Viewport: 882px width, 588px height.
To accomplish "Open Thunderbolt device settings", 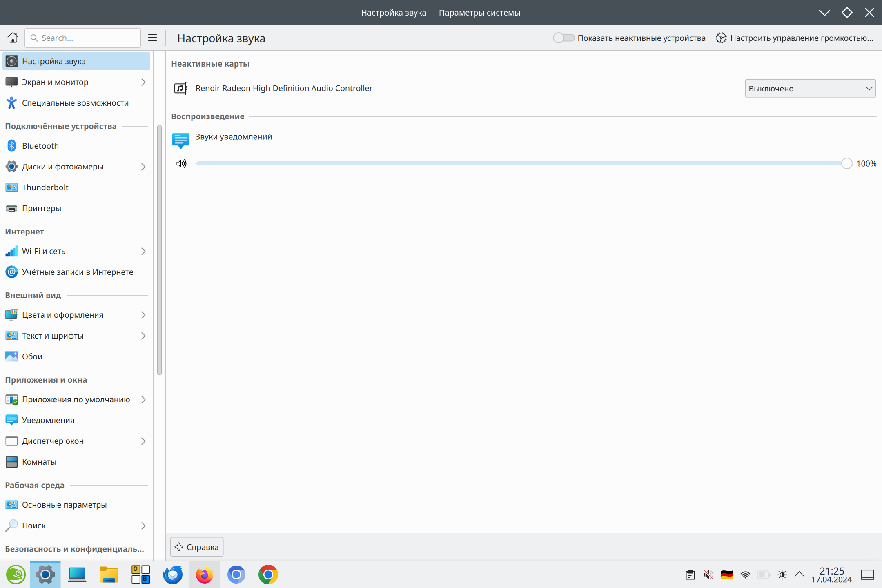I will tap(45, 187).
